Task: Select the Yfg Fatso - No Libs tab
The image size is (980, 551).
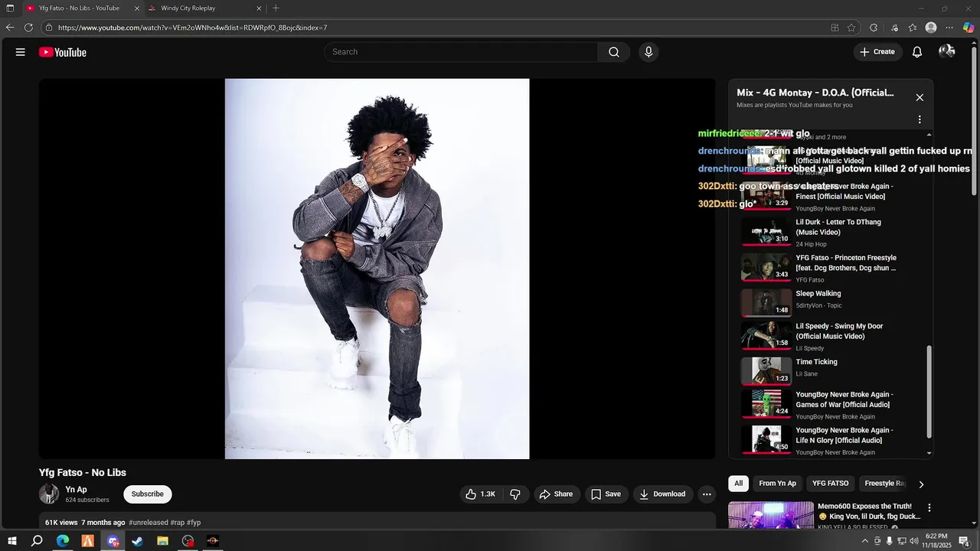Action: pos(83,8)
